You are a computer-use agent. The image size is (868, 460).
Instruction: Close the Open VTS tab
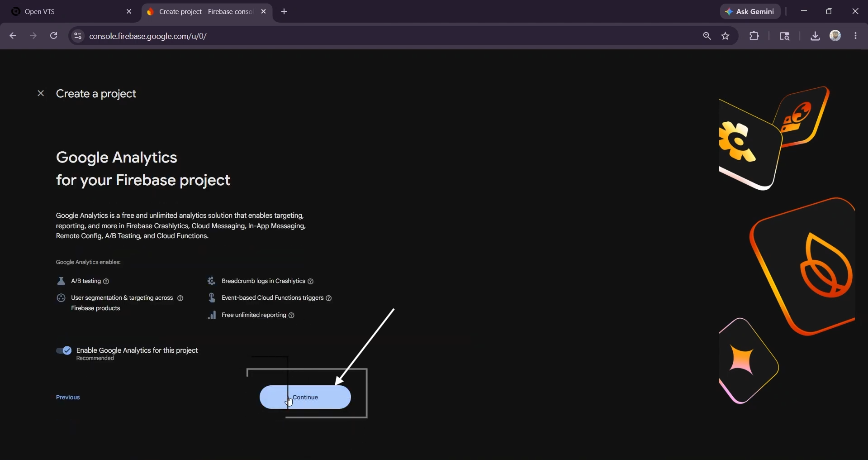(129, 12)
